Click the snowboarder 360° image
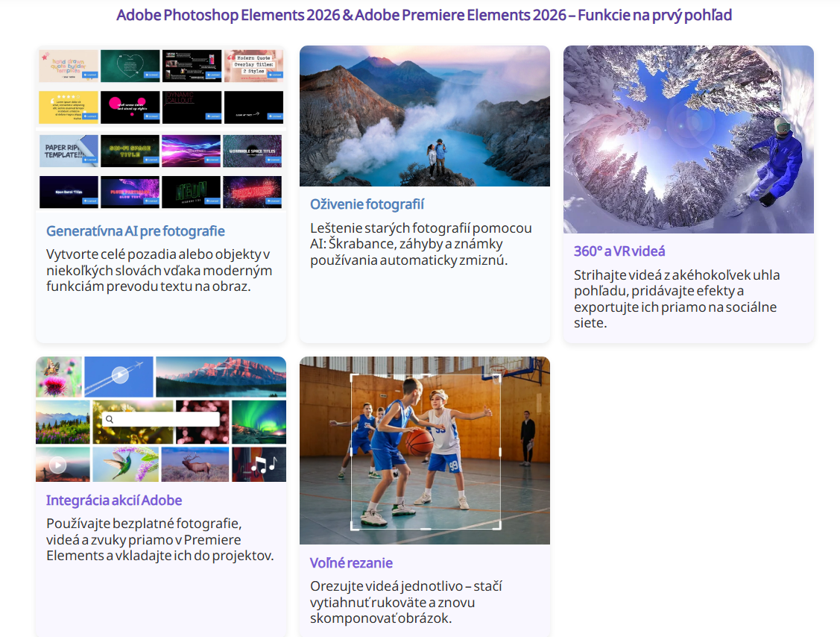 point(688,139)
